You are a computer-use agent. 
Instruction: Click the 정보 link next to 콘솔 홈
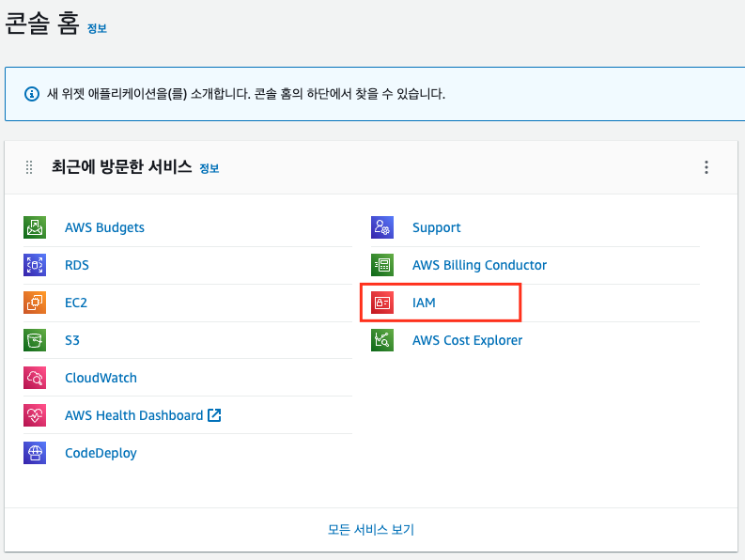click(x=97, y=28)
